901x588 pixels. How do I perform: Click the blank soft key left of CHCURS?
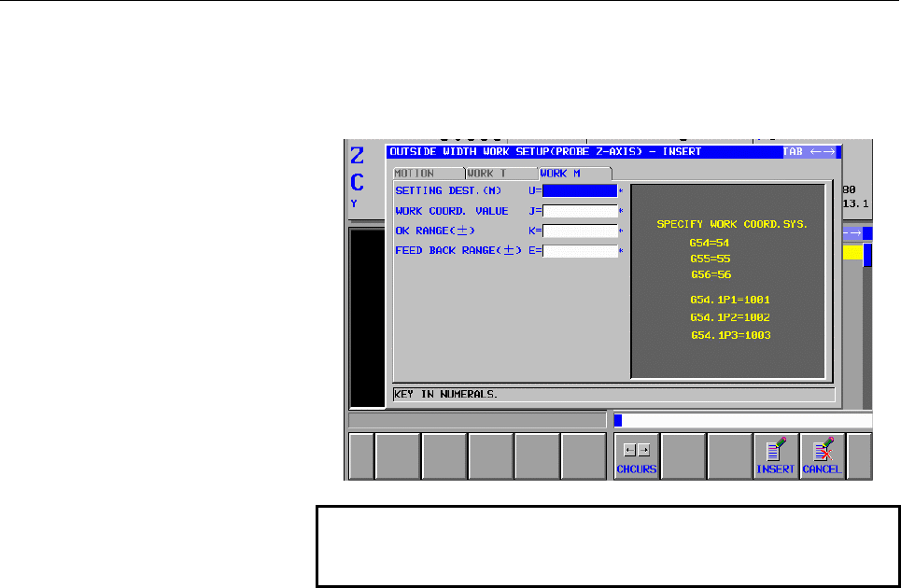pos(584,455)
